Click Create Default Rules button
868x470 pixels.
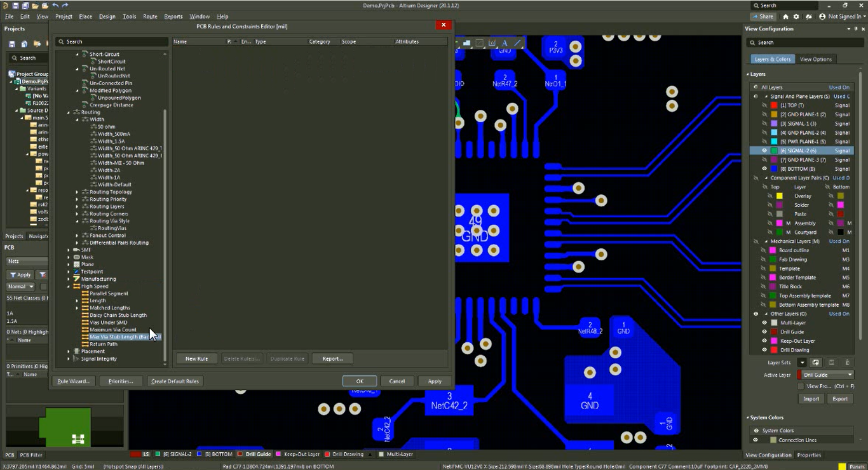point(175,381)
